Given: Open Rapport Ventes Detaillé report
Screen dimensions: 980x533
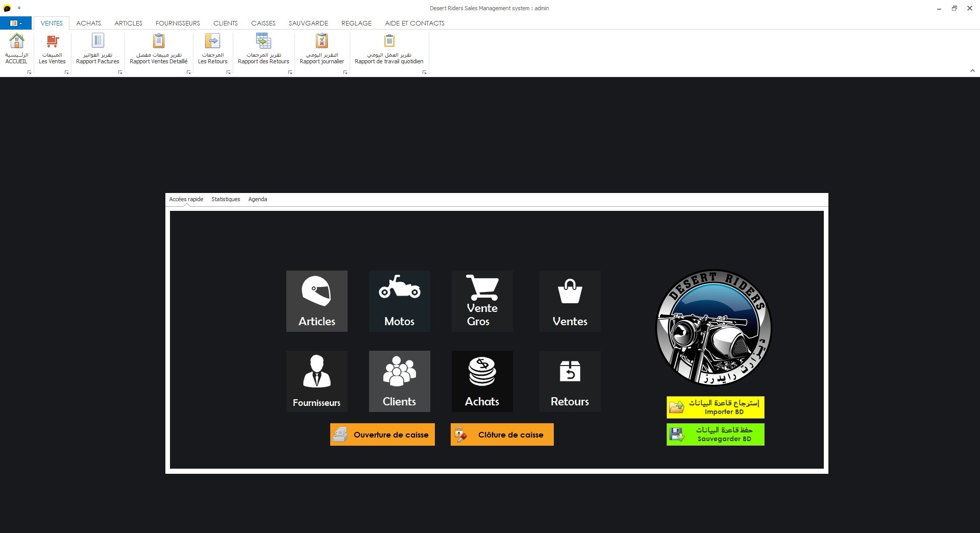Looking at the screenshot, I should pos(159,49).
